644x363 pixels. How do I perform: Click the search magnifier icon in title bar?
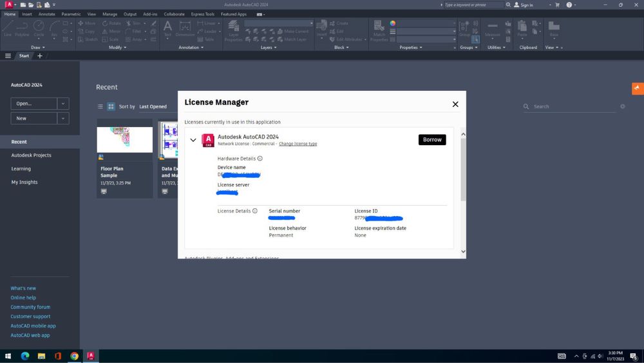pyautogui.click(x=508, y=5)
